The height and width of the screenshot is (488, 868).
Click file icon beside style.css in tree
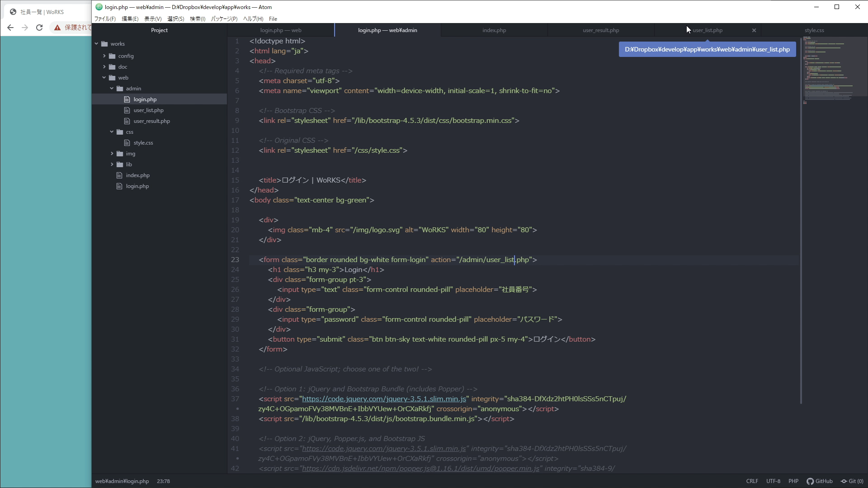click(x=127, y=143)
